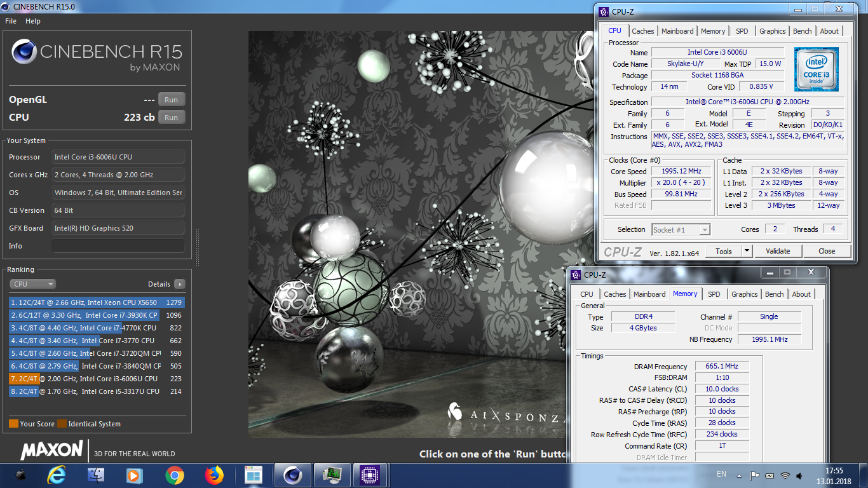Open the Socket #1 selection dropdown
Image resolution: width=868 pixels, height=488 pixels.
tap(681, 229)
